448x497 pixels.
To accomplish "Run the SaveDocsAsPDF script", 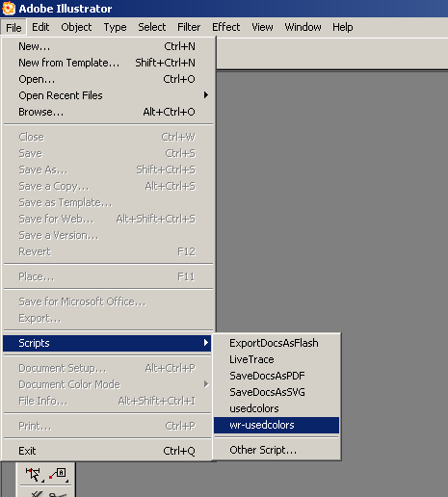I will (x=277, y=376).
